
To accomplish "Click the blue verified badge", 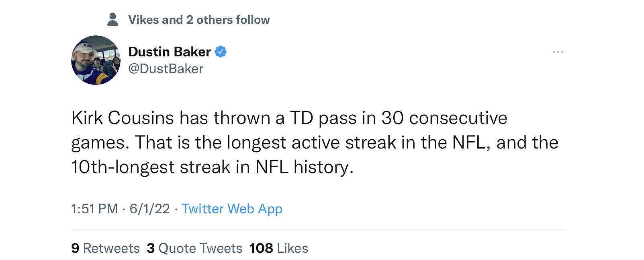I will [221, 52].
